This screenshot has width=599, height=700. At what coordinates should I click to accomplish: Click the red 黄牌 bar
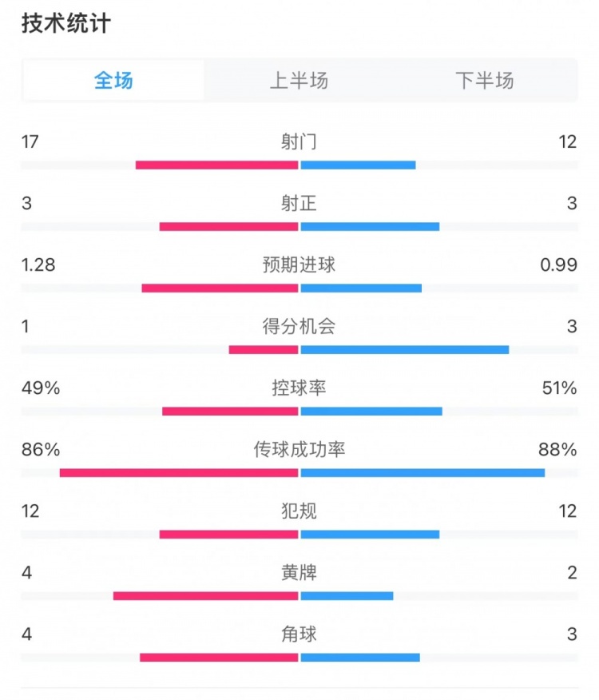coord(205,596)
